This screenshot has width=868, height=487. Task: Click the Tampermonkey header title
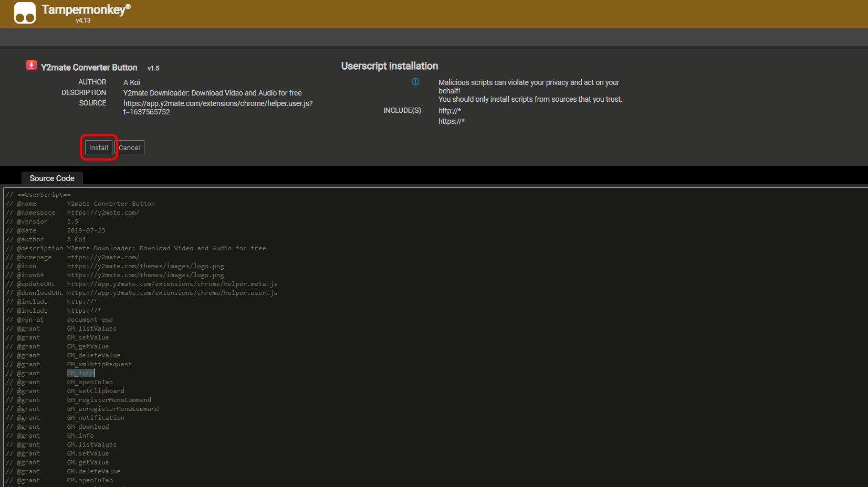coord(86,9)
